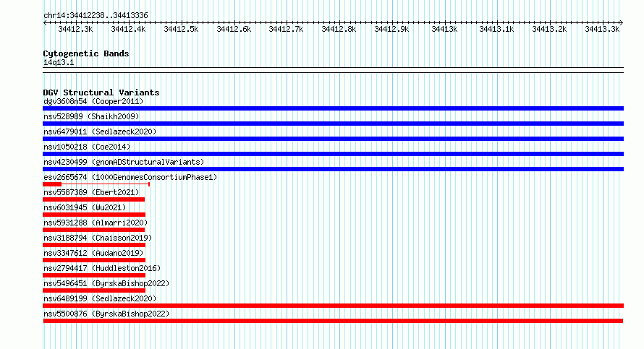Click the chr14:34412238..34413336 coordinate label
Viewport: 644px width, 349px height.
[96, 16]
